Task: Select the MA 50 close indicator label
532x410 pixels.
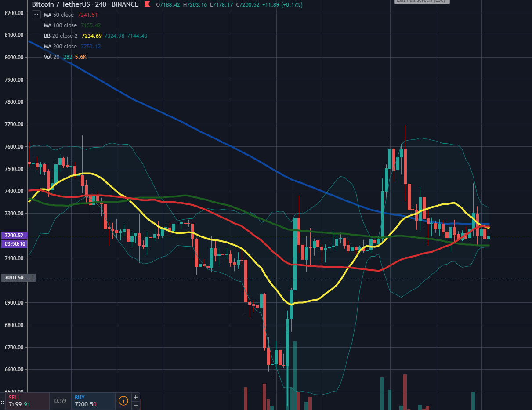Action: pos(58,15)
